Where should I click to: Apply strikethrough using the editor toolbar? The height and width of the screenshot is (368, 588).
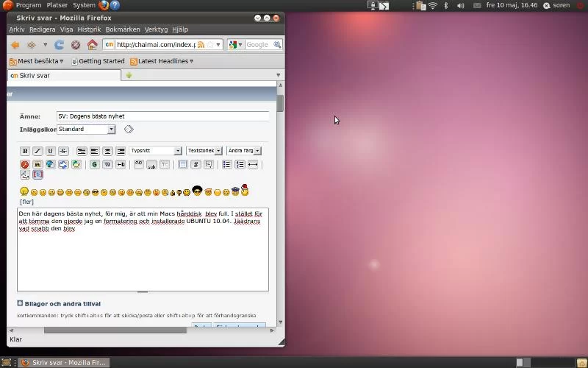coord(63,151)
